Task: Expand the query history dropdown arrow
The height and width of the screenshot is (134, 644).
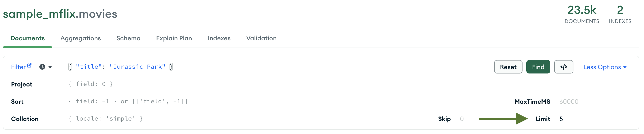Action: click(50, 67)
